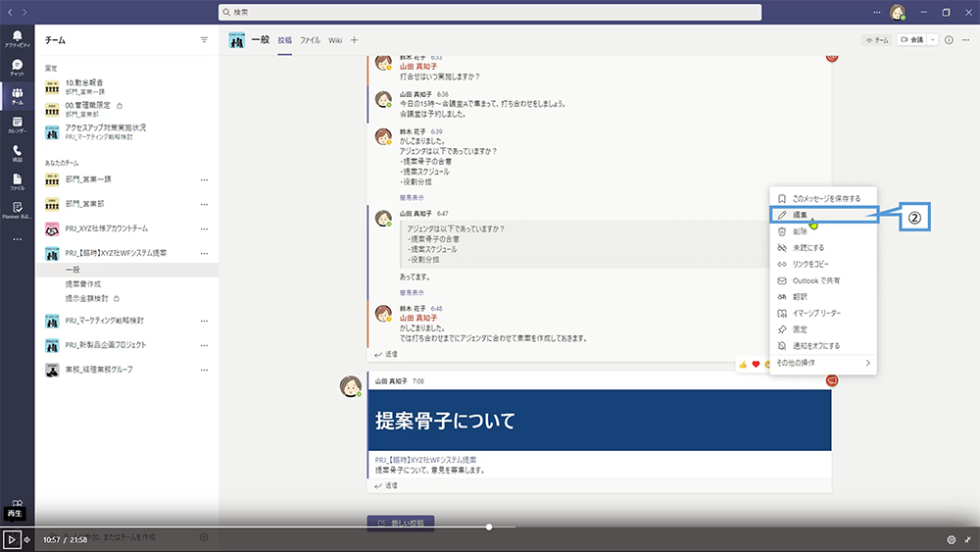Click PRJ_【臨時】XYZ社WFシステム提案 link in announcement
Screen dimensions: 980x552
click(425, 460)
